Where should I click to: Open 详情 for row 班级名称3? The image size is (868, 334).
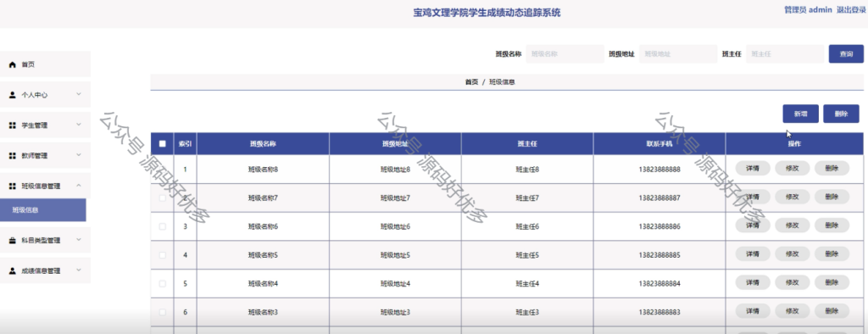click(753, 311)
